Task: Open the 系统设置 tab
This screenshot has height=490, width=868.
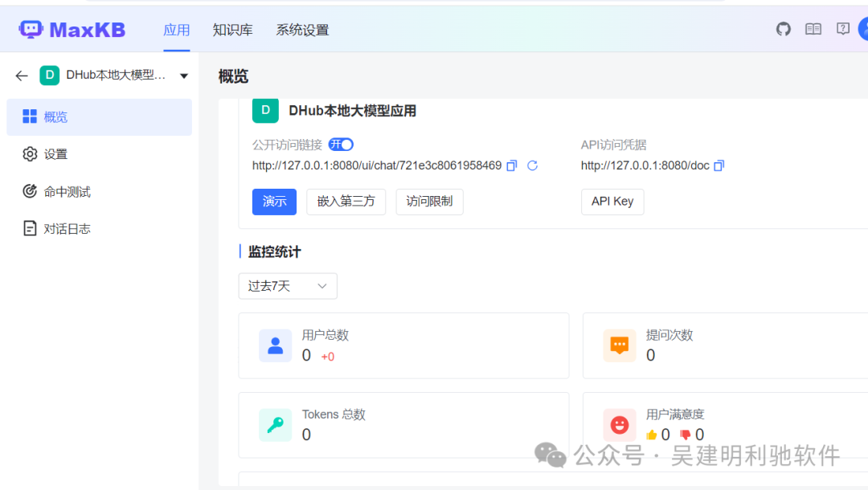Action: 302,30
